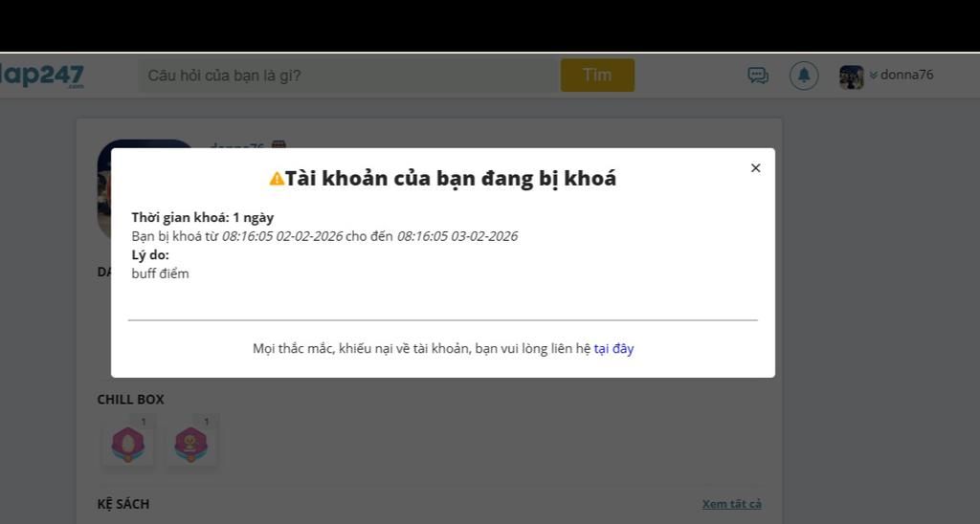Select lock start time '08:16:05 02-02-2026'
The width and height of the screenshot is (980, 524).
click(x=282, y=236)
